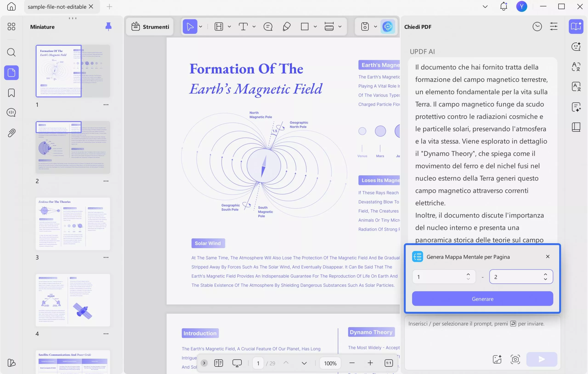
Task: Expand the text tool dropdown arrow
Action: tap(254, 26)
